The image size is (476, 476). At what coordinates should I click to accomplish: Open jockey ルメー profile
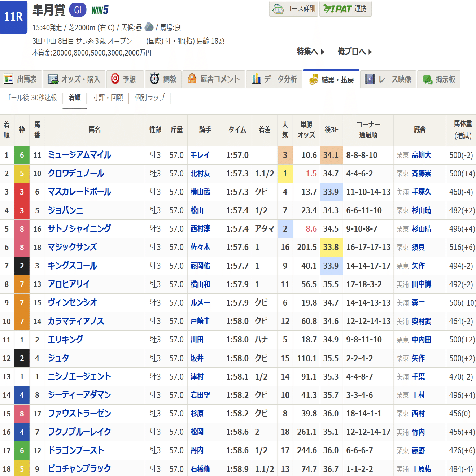(x=200, y=303)
